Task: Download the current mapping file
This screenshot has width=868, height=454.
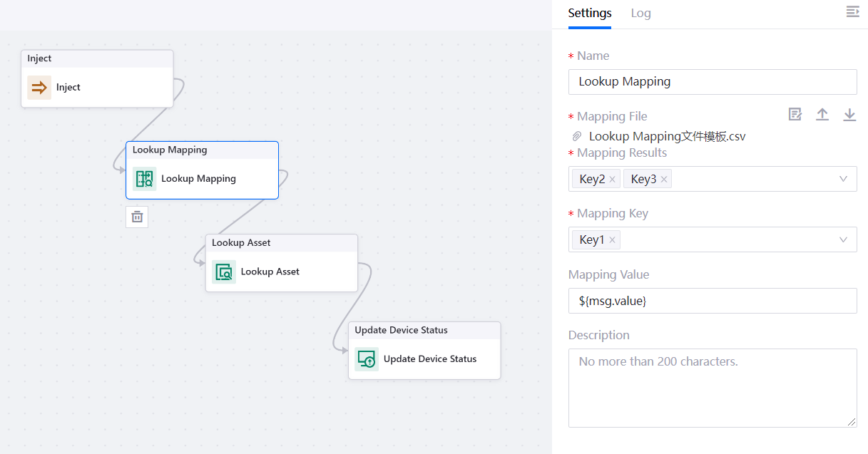Action: point(849,113)
